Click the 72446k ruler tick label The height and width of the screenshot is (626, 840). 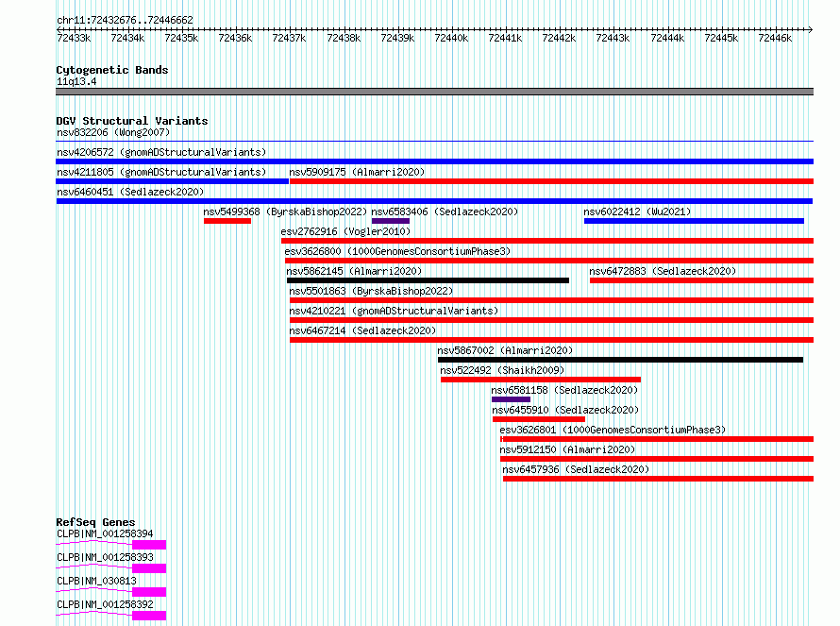point(775,38)
